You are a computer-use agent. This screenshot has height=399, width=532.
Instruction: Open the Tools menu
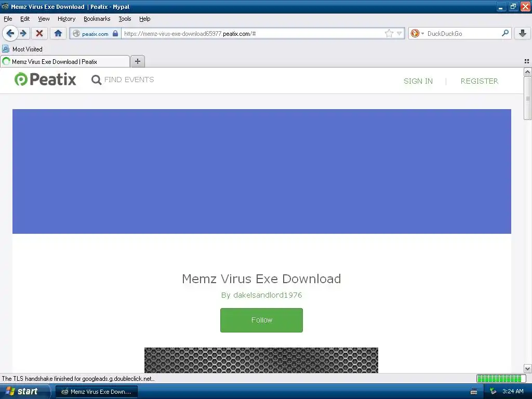click(x=125, y=19)
